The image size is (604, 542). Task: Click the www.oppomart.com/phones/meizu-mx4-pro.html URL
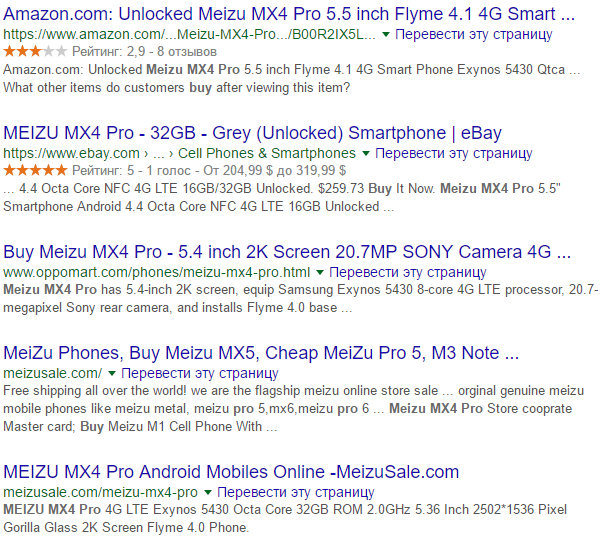[156, 272]
